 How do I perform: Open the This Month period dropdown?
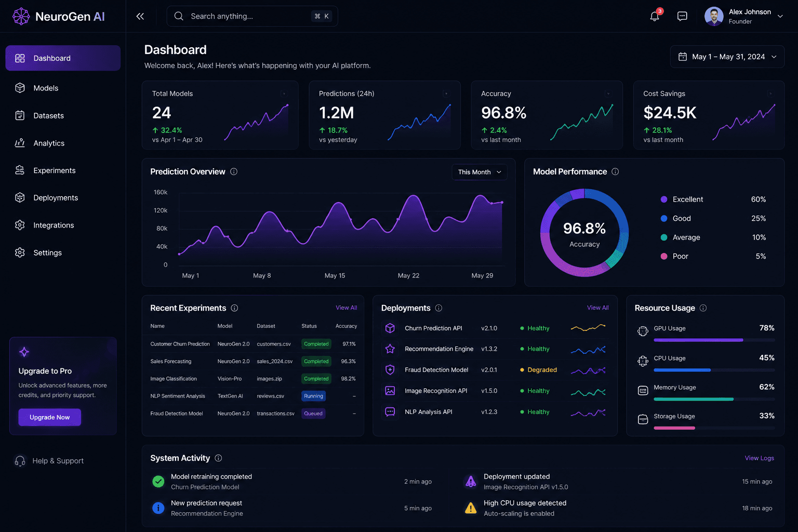479,172
